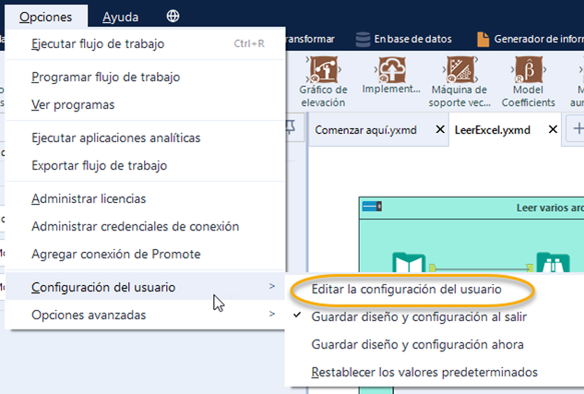The height and width of the screenshot is (394, 584).
Task: Click the pin icon beside the tabs
Action: [291, 128]
